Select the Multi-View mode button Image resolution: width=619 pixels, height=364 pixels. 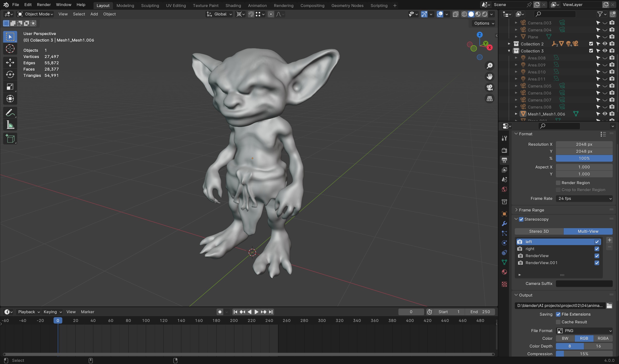[588, 231]
